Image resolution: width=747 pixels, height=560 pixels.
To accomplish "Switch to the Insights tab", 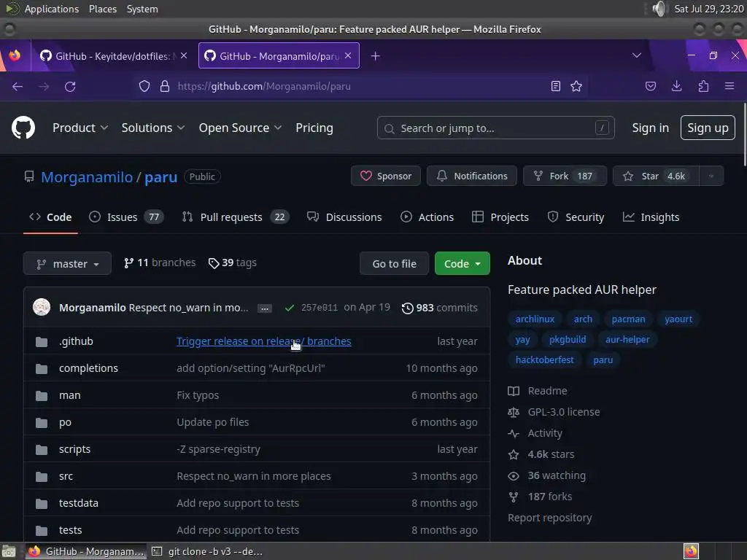I will (x=651, y=217).
